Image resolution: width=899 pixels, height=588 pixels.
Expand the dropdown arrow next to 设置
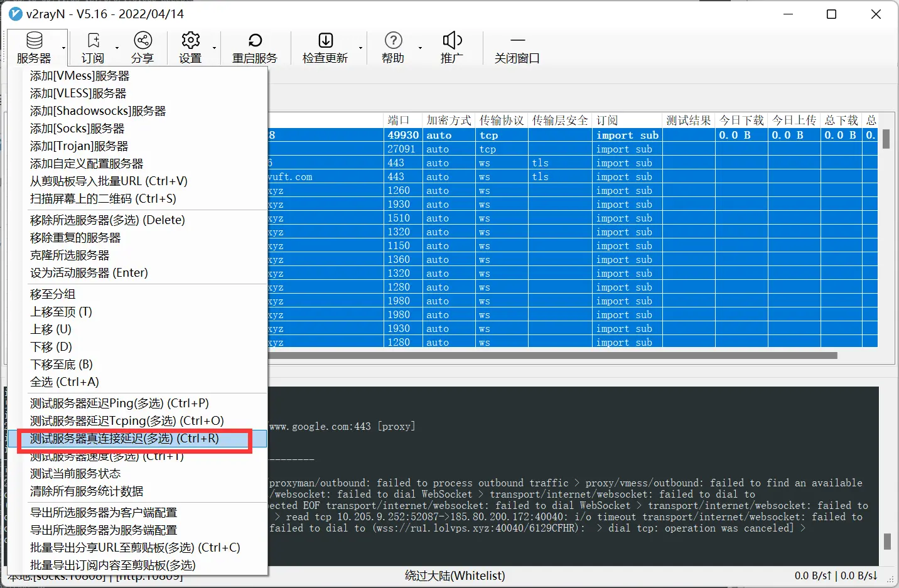tap(214, 48)
